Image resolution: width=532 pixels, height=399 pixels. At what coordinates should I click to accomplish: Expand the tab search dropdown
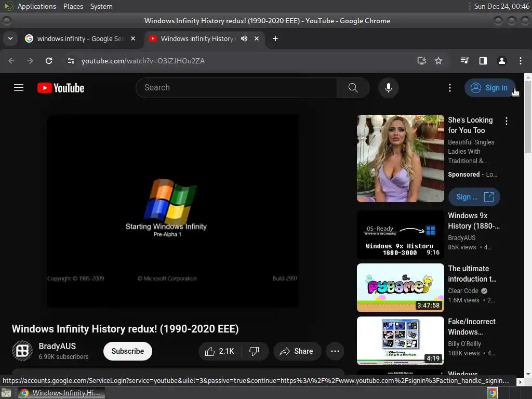[10, 38]
